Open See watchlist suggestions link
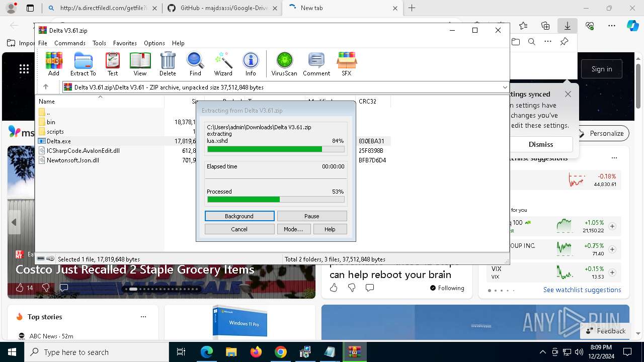The width and height of the screenshot is (644, 362). tap(582, 290)
